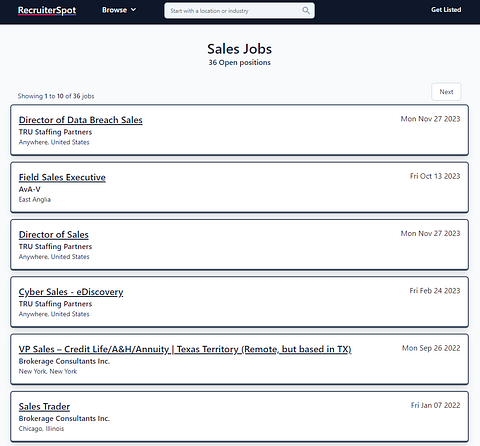Click the Fri Feb 24 2023 date label
This screenshot has height=446, width=480.
click(435, 291)
